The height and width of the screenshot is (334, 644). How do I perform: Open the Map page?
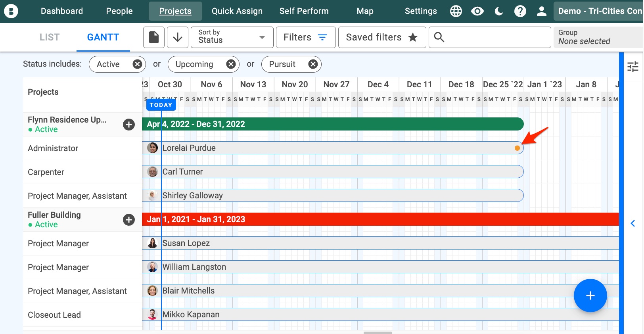click(365, 11)
